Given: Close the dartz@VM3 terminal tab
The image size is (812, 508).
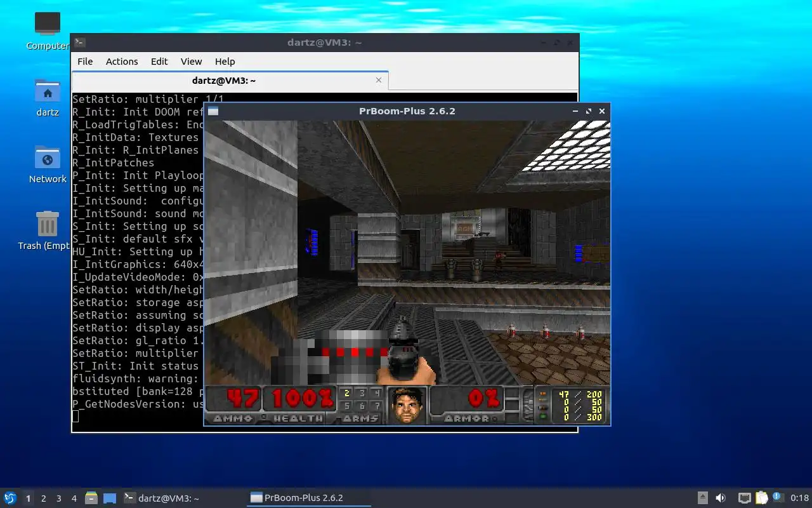Looking at the screenshot, I should 379,80.
